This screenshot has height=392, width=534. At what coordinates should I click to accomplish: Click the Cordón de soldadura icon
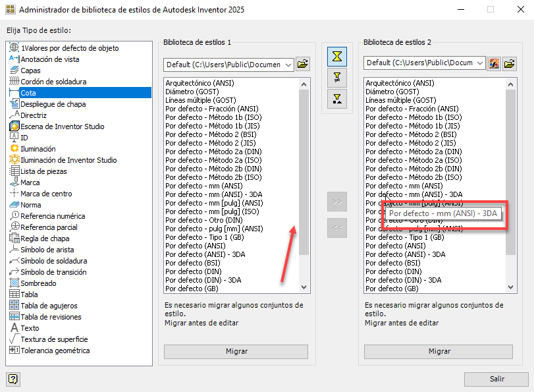(14, 81)
